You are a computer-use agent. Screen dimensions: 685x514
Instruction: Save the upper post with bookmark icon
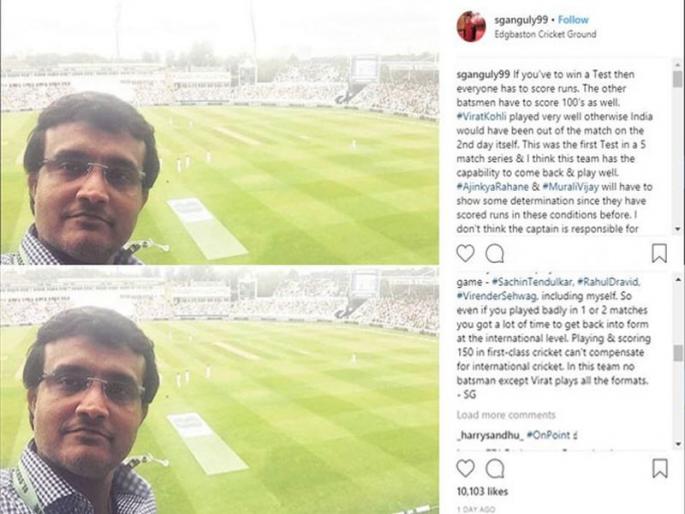[x=659, y=253]
